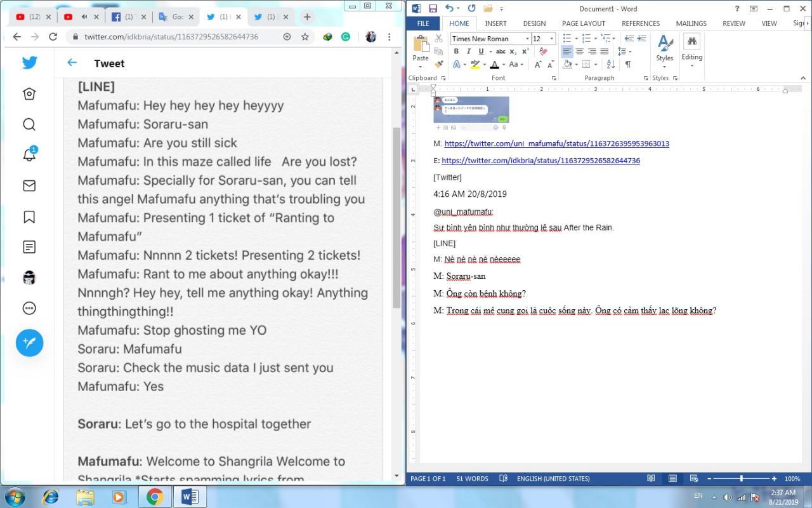Undo the last action in Word
This screenshot has height=508, width=812.
coord(449,8)
